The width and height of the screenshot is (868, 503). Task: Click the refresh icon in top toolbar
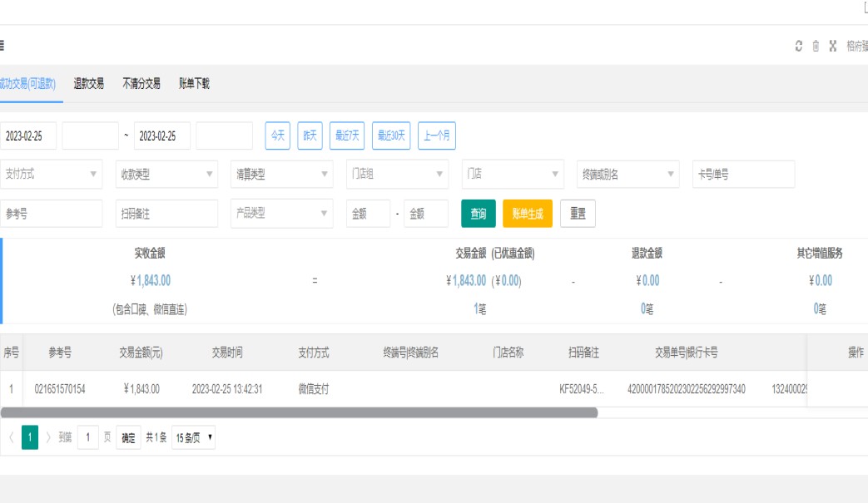pos(799,47)
